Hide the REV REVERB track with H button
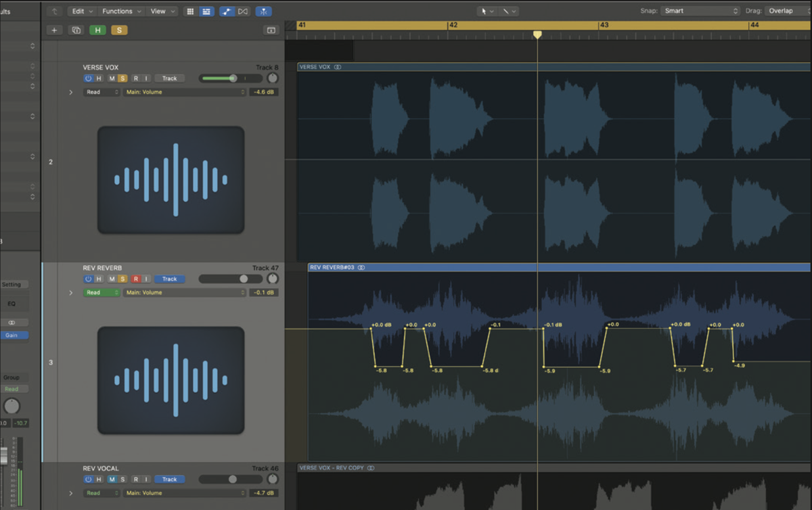This screenshot has height=510, width=812. pos(98,279)
